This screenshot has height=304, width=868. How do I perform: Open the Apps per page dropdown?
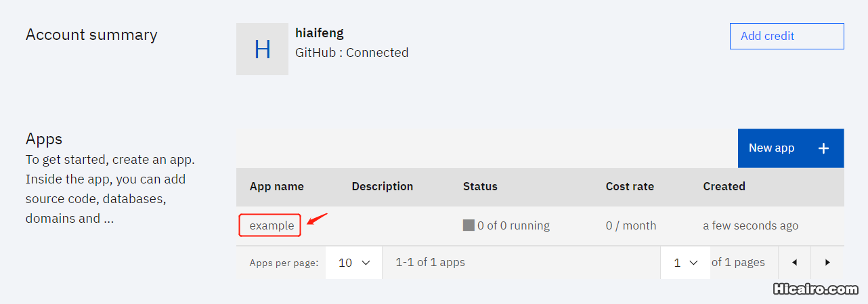354,263
